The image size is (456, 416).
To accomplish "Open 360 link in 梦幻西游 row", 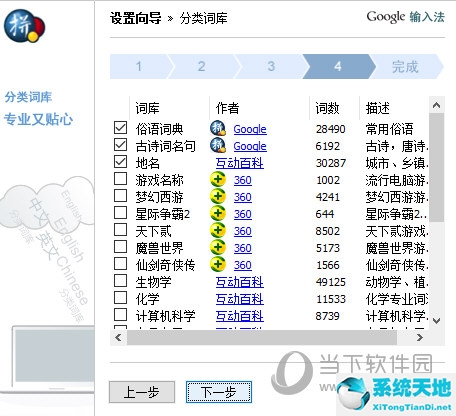I will tap(243, 197).
